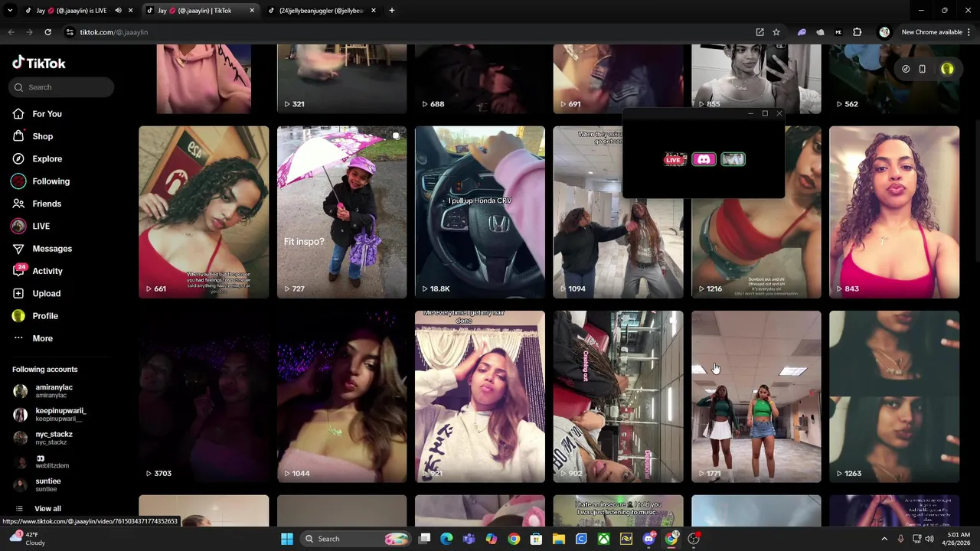Click the floating phone icon button

922,69
